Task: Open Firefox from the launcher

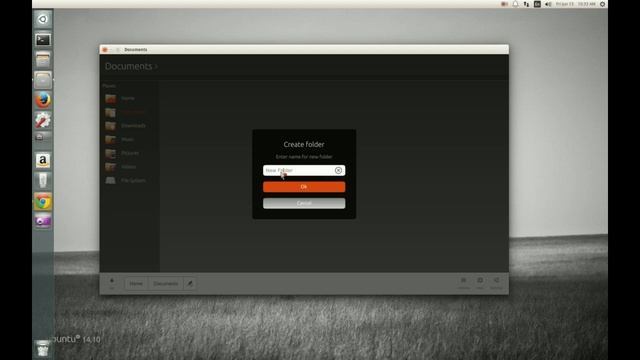Action: pyautogui.click(x=43, y=100)
